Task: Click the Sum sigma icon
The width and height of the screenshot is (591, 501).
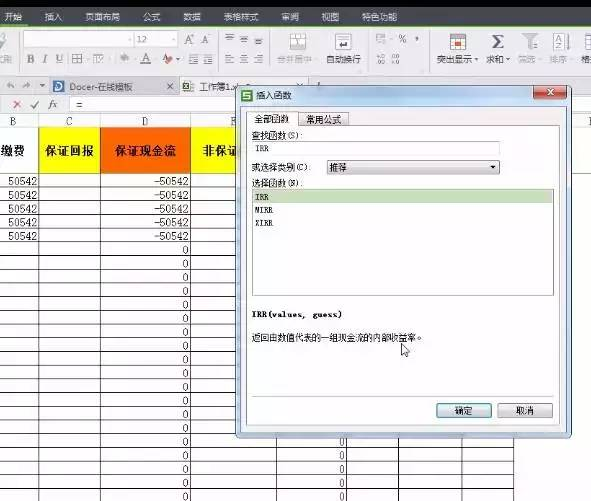Action: tap(498, 41)
